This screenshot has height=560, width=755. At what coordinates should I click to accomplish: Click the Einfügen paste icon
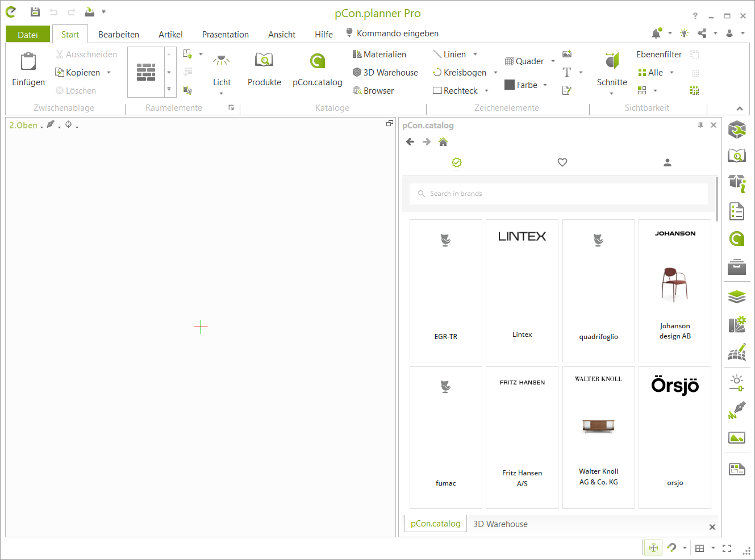coord(28,61)
